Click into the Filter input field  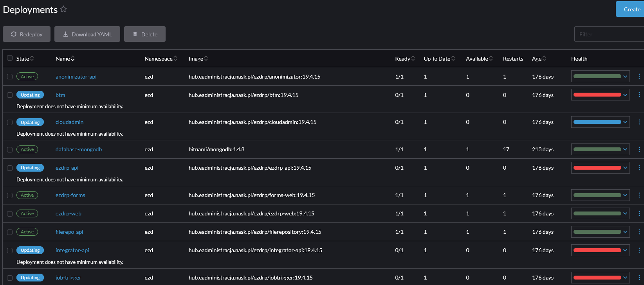[x=608, y=34]
